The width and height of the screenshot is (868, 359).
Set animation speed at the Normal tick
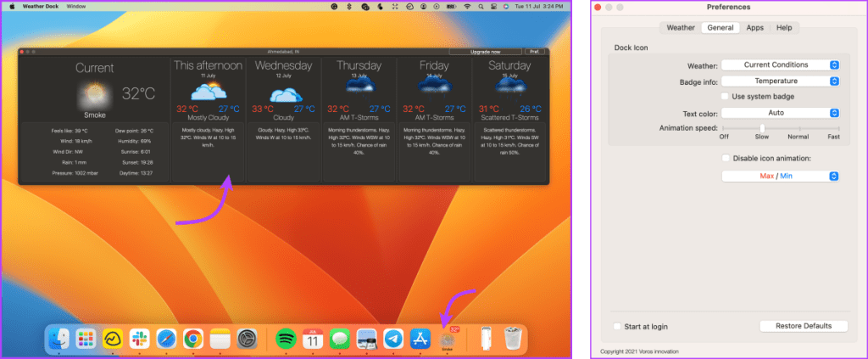[x=798, y=128]
